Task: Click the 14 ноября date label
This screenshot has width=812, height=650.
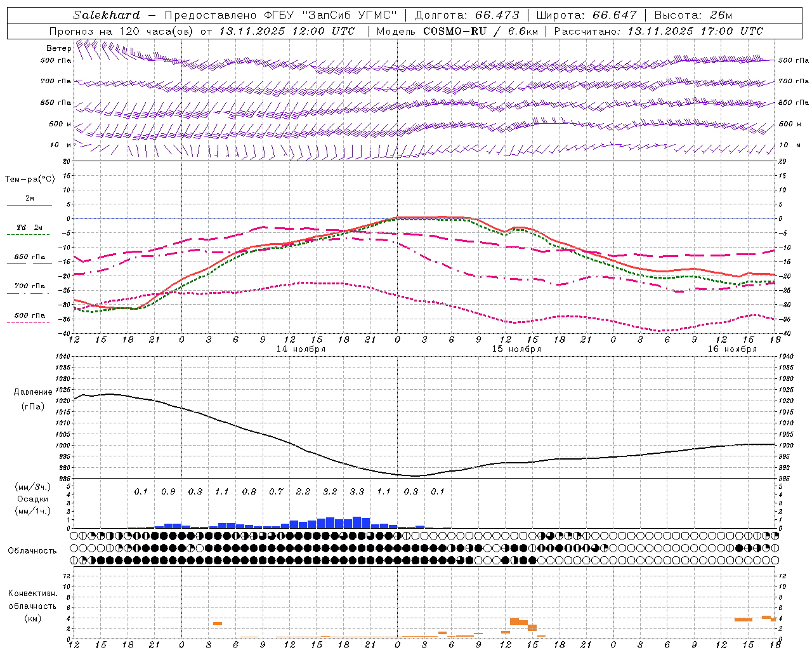Action: tap(301, 349)
